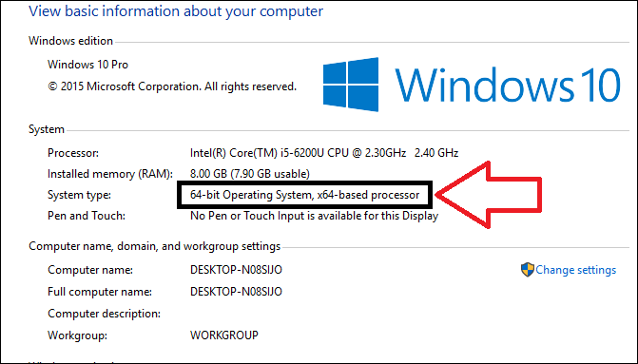Click the Windows edition section header
Viewport: 638px width, 364px height.
click(70, 41)
